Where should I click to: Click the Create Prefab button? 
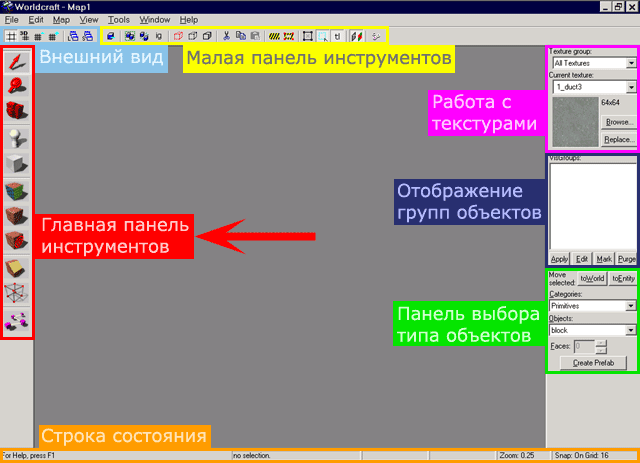pos(593,363)
